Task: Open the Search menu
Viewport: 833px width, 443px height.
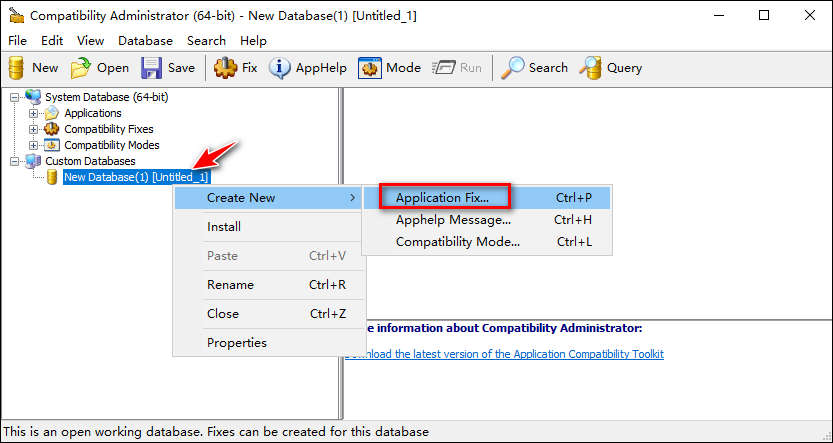Action: coord(206,41)
